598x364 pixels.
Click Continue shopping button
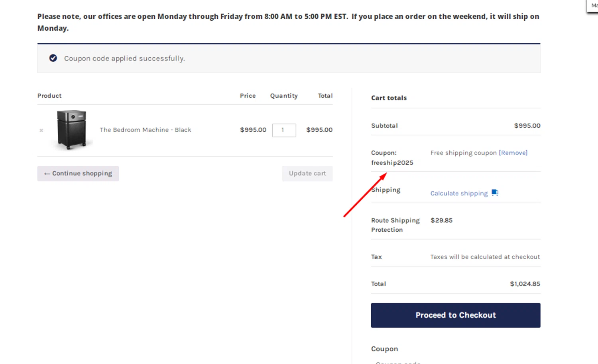point(78,174)
